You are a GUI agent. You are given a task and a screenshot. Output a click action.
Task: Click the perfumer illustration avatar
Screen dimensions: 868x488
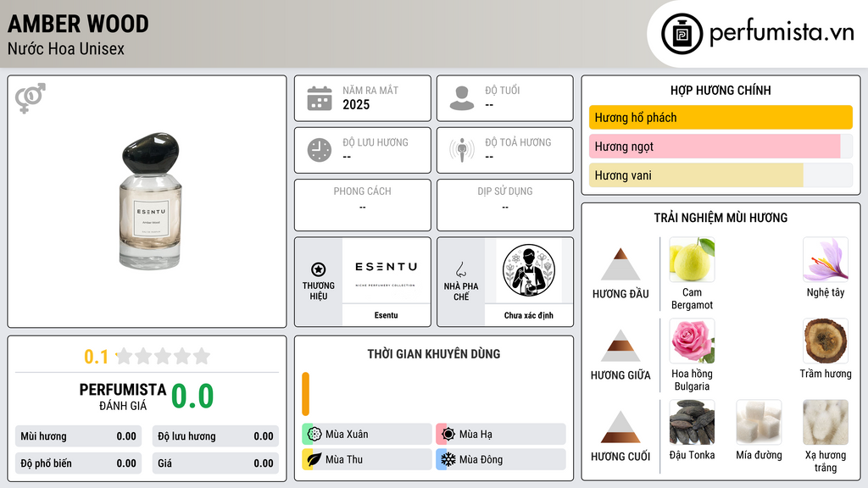coord(529,270)
